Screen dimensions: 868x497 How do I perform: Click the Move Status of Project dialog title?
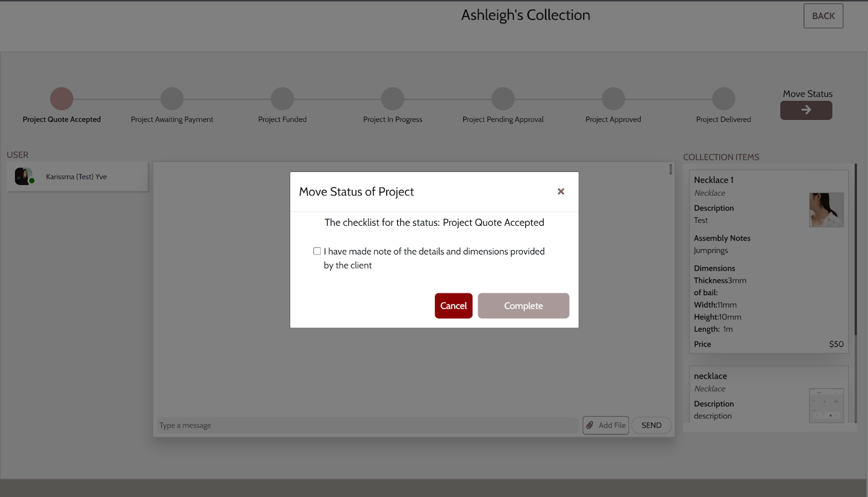[x=356, y=192]
